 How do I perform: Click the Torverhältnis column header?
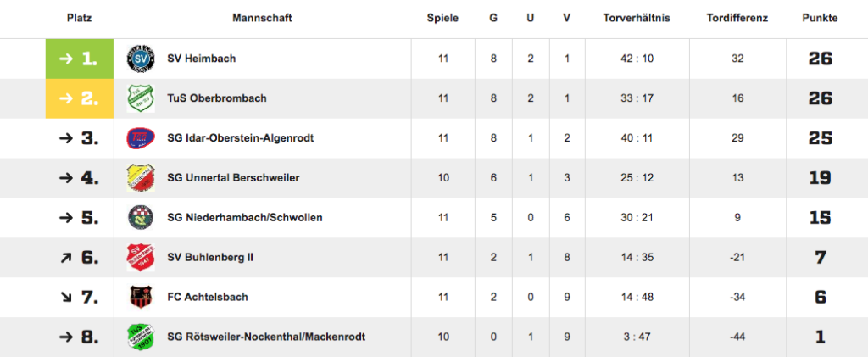click(x=637, y=19)
